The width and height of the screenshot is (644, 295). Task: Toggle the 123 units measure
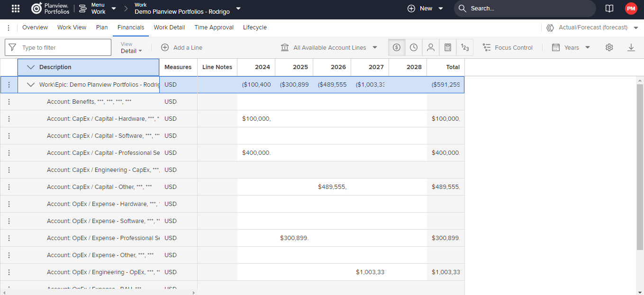click(x=465, y=47)
